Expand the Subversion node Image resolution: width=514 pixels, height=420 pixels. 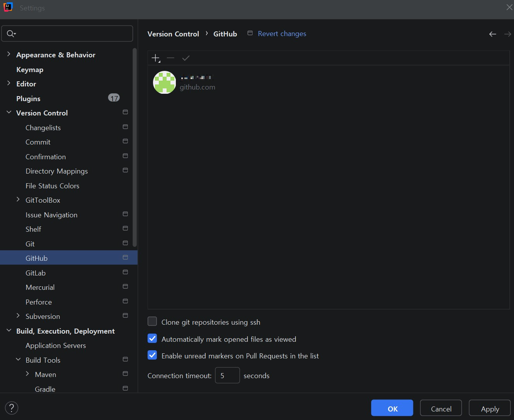point(18,316)
